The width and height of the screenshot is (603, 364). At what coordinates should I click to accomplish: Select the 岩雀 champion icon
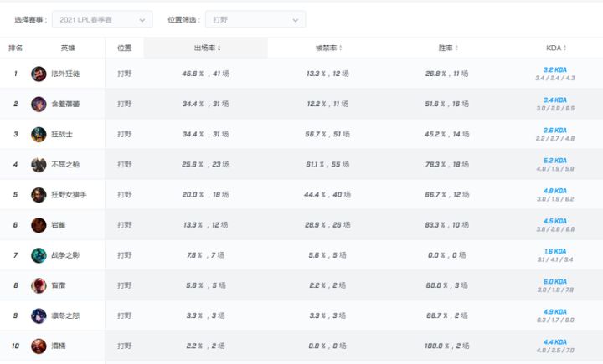tap(39, 225)
